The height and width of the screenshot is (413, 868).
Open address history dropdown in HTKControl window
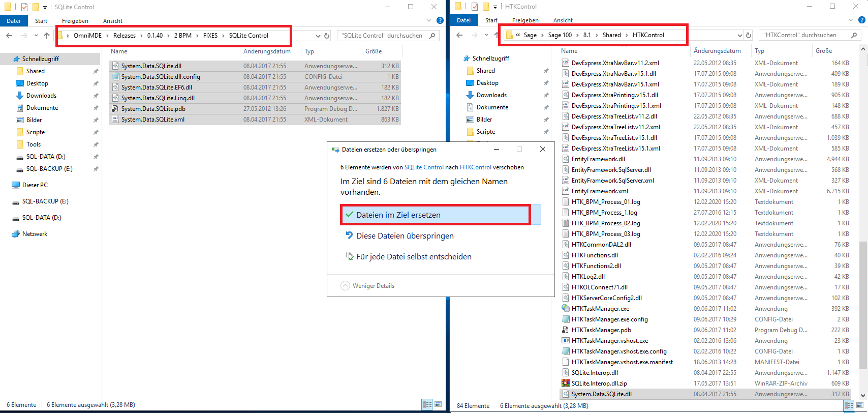tap(739, 35)
